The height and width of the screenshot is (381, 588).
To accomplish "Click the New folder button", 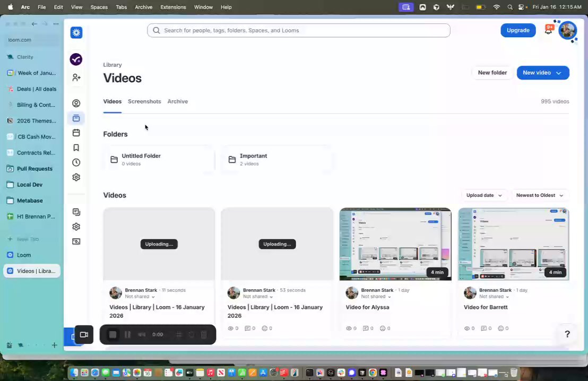I will tap(492, 73).
